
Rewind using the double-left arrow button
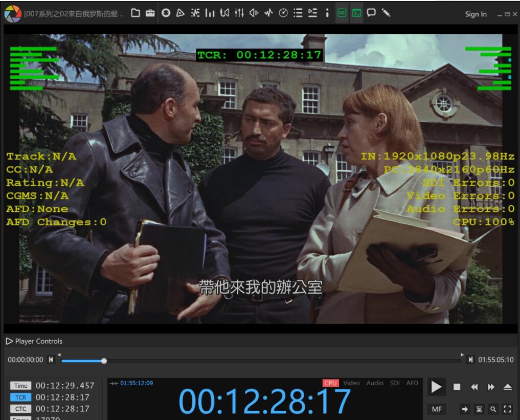pos(474,387)
